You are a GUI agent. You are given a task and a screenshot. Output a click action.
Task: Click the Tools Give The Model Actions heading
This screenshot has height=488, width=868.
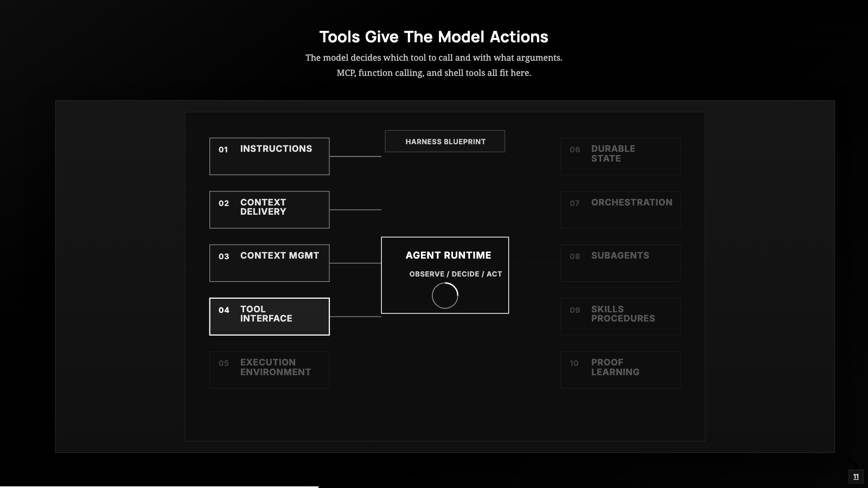(433, 37)
